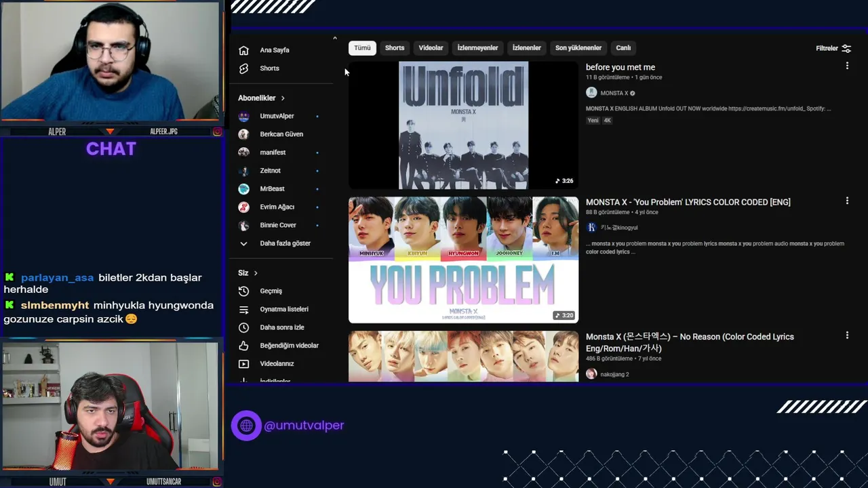Expand the Siz section chevron

point(256,273)
